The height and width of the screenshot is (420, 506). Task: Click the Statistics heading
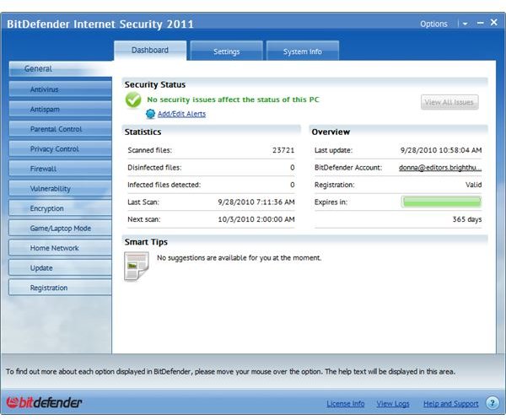point(143,132)
